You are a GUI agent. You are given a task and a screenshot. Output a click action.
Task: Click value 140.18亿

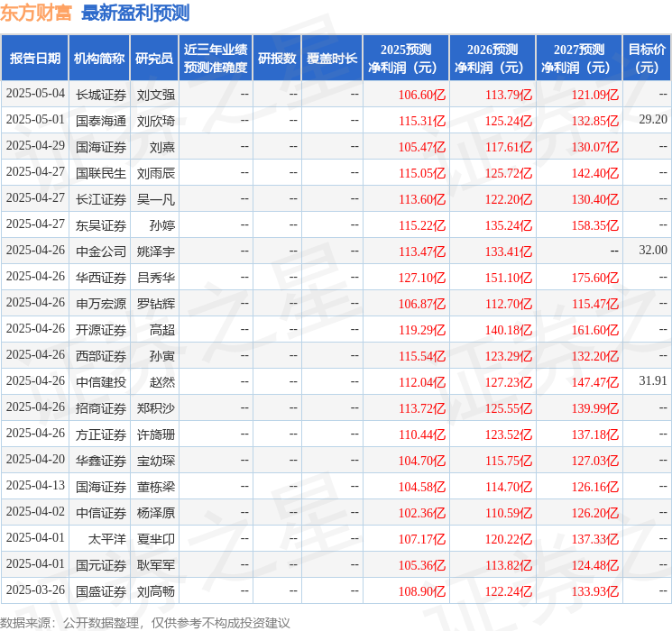(509, 330)
